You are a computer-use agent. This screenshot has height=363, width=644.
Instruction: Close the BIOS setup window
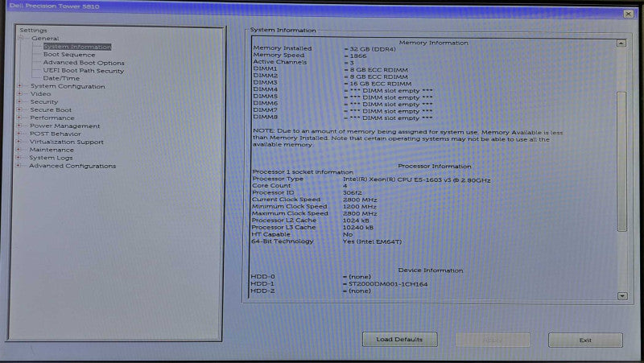tap(629, 14)
